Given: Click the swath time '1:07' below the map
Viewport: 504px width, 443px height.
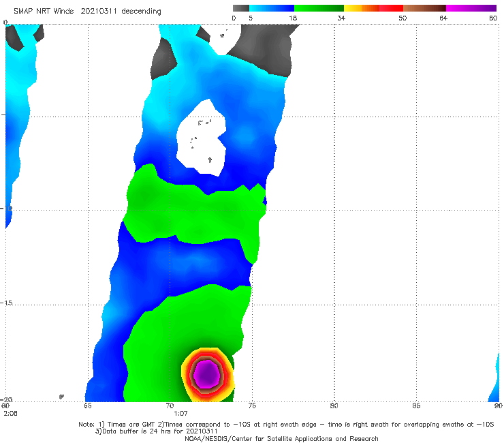Looking at the screenshot, I should click(x=180, y=414).
